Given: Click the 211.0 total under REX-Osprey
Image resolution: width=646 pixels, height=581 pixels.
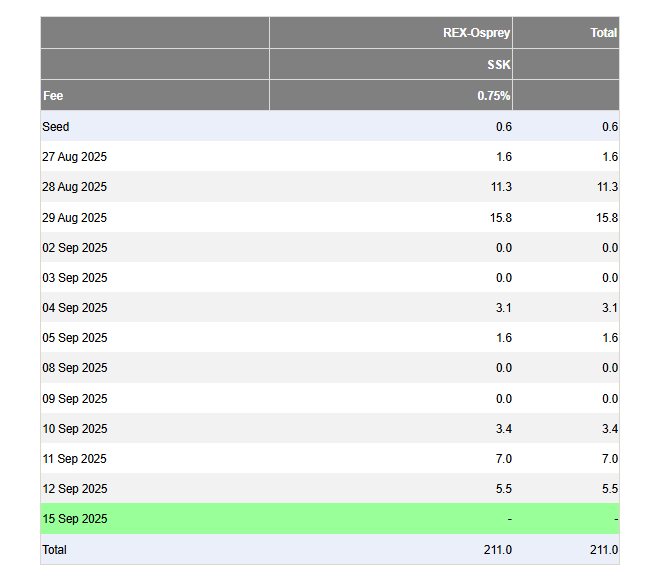Looking at the screenshot, I should pyautogui.click(x=498, y=550).
